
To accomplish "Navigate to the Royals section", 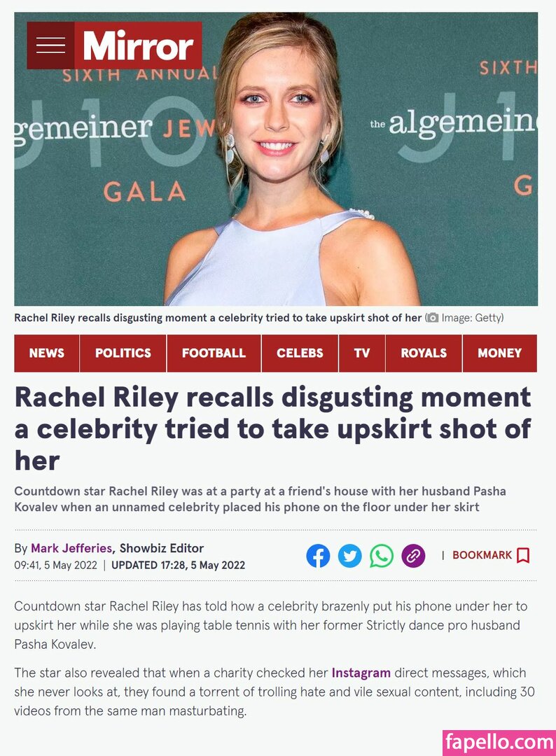I will point(424,353).
